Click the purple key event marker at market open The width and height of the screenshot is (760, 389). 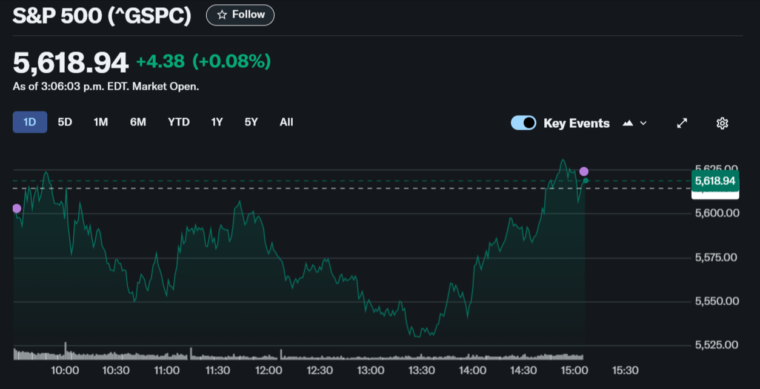16,208
